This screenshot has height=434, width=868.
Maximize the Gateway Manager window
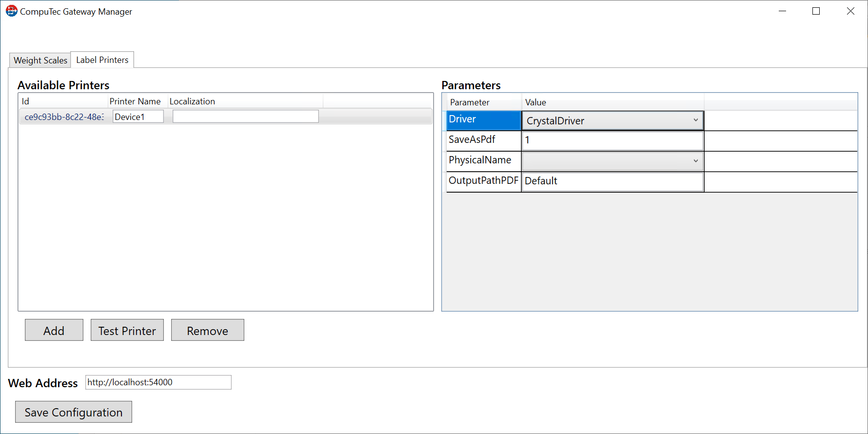coord(816,11)
